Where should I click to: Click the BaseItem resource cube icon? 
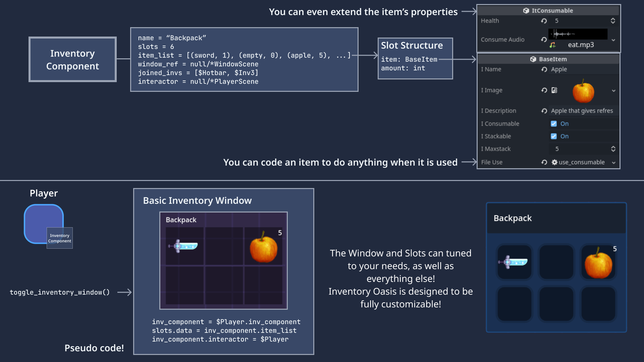click(533, 59)
